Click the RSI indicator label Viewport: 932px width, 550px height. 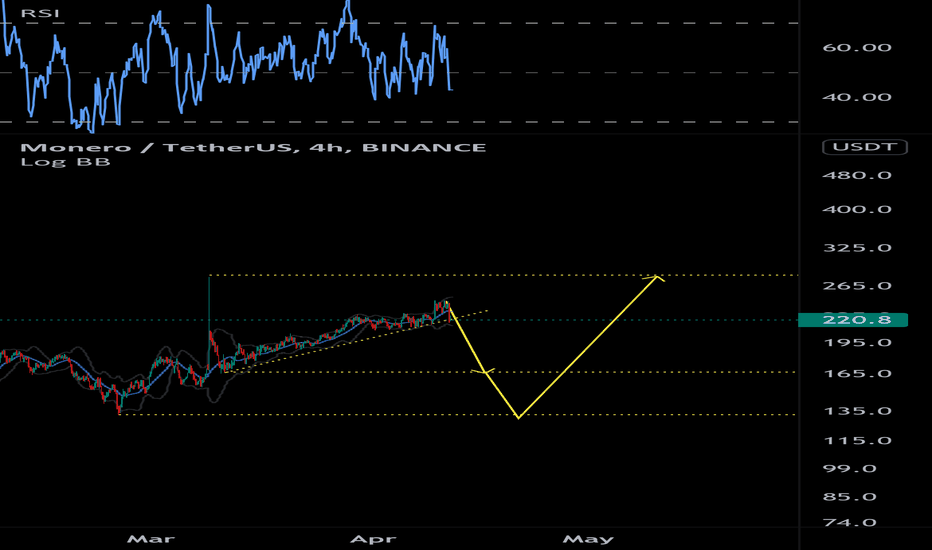point(40,13)
